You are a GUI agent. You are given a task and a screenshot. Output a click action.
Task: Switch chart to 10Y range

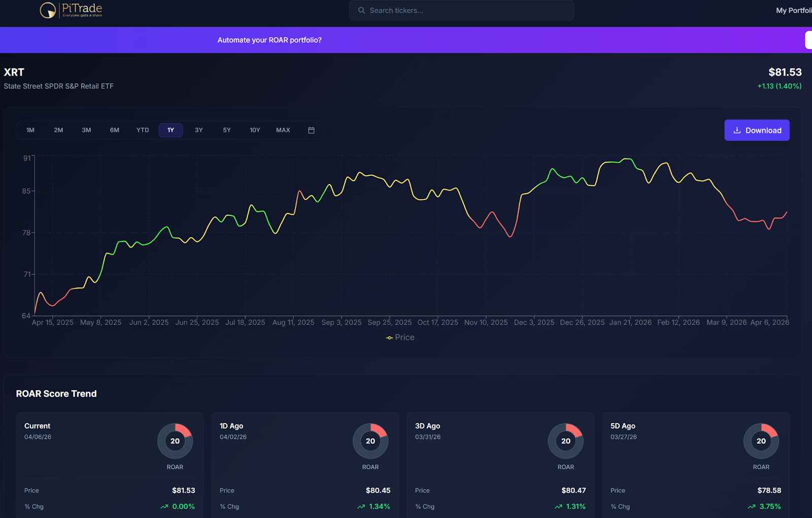tap(255, 131)
